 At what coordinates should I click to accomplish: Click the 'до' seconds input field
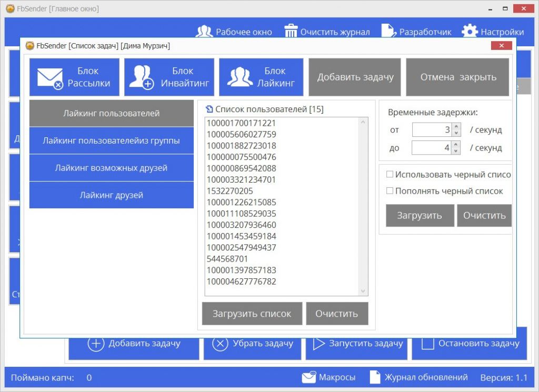(x=432, y=148)
